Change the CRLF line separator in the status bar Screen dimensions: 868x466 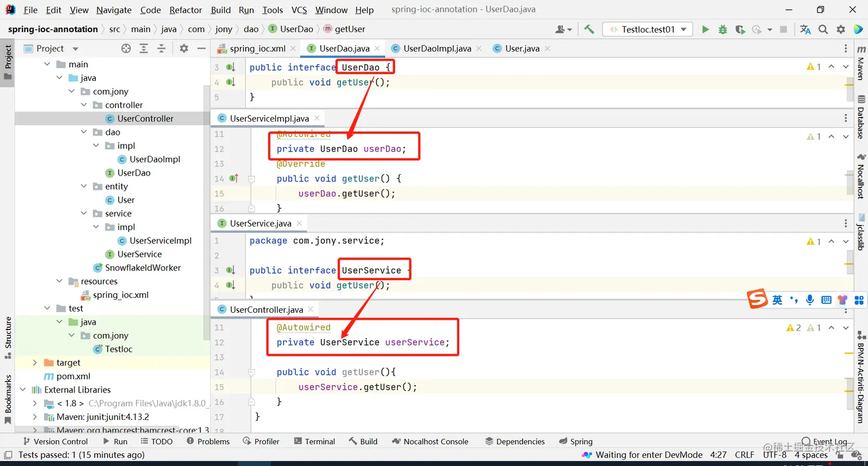745,455
